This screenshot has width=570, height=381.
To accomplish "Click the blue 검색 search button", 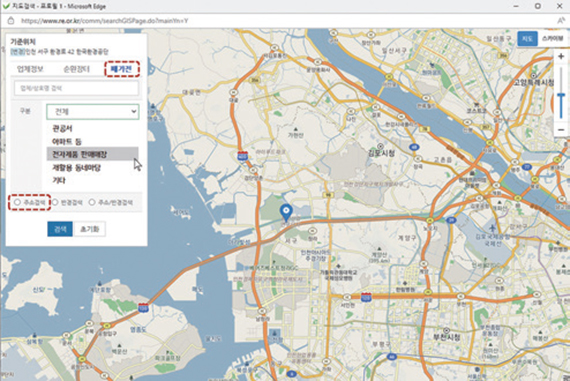I will pos(60,229).
